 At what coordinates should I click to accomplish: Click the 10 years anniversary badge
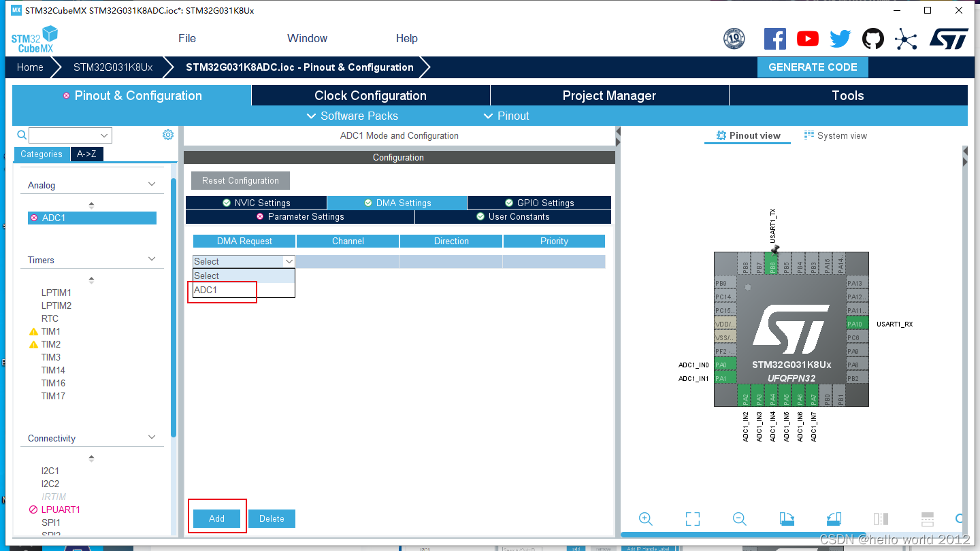point(734,39)
